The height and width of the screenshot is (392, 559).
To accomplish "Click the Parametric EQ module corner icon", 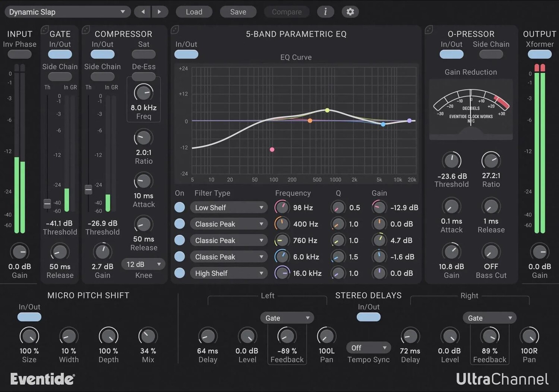I will tap(175, 29).
